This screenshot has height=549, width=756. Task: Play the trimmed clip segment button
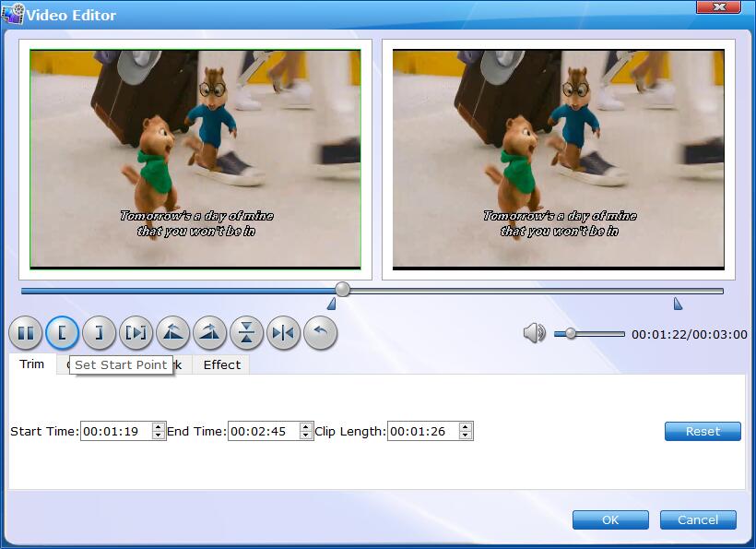click(x=136, y=333)
